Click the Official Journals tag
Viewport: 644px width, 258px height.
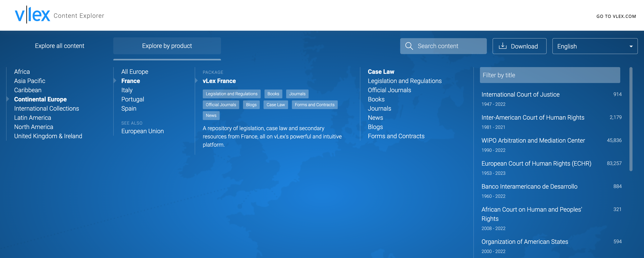click(x=221, y=105)
